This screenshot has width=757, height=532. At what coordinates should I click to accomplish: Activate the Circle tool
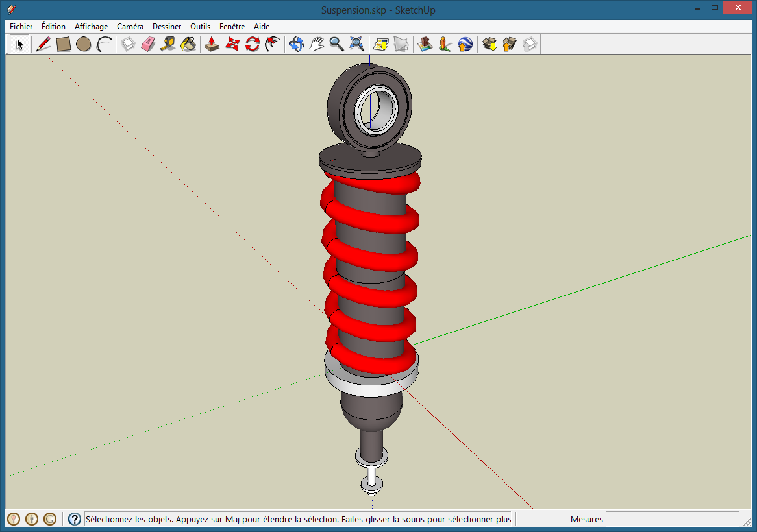(x=83, y=44)
